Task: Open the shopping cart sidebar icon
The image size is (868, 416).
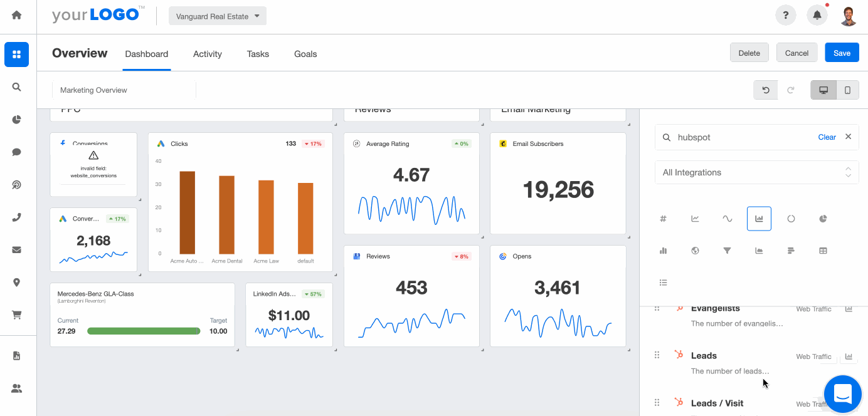Action: [x=17, y=315]
